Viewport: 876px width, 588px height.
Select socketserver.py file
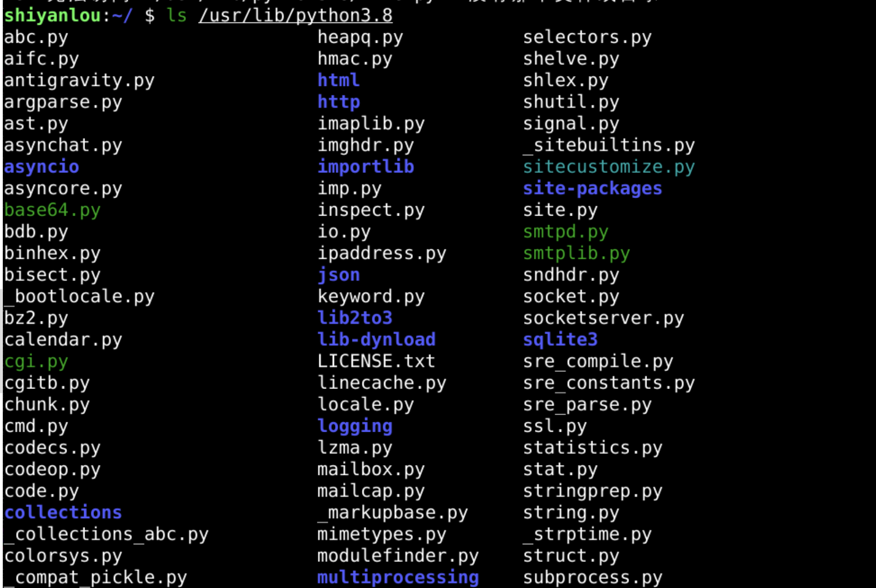click(x=603, y=318)
